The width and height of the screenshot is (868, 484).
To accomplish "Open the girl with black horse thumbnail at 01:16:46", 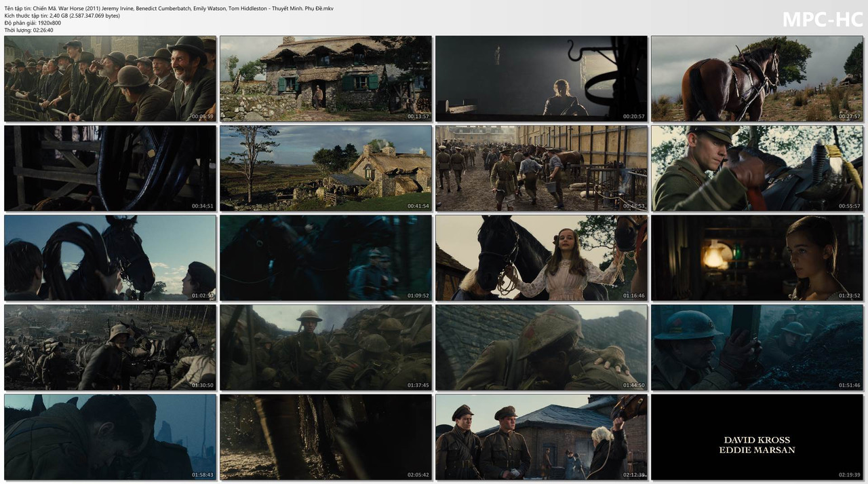I will (x=541, y=258).
